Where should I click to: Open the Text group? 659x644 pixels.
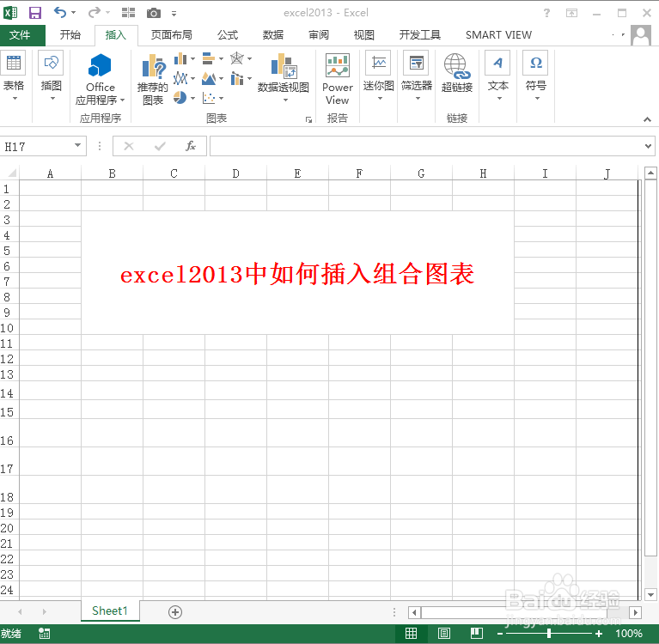[498, 76]
